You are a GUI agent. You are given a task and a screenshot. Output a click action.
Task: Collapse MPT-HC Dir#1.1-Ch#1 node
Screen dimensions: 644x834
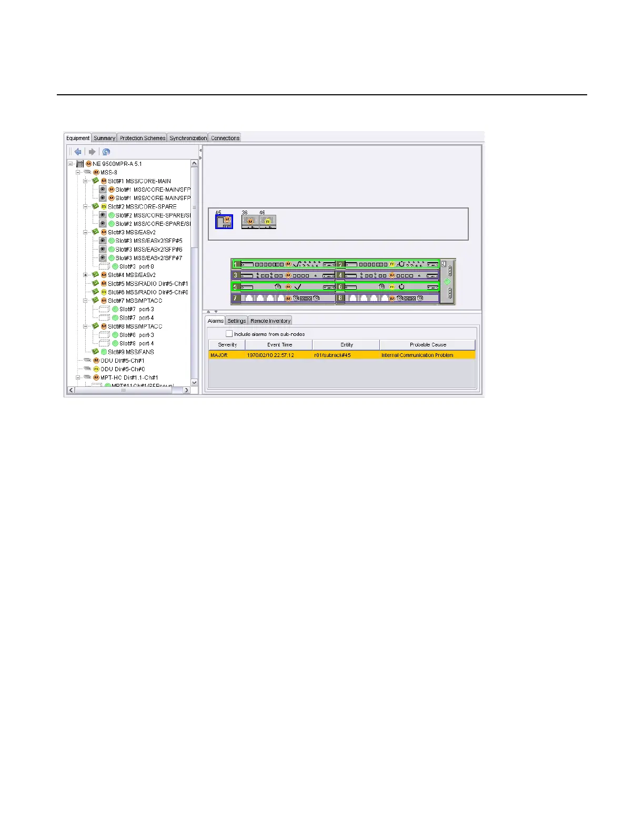pyautogui.click(x=78, y=378)
